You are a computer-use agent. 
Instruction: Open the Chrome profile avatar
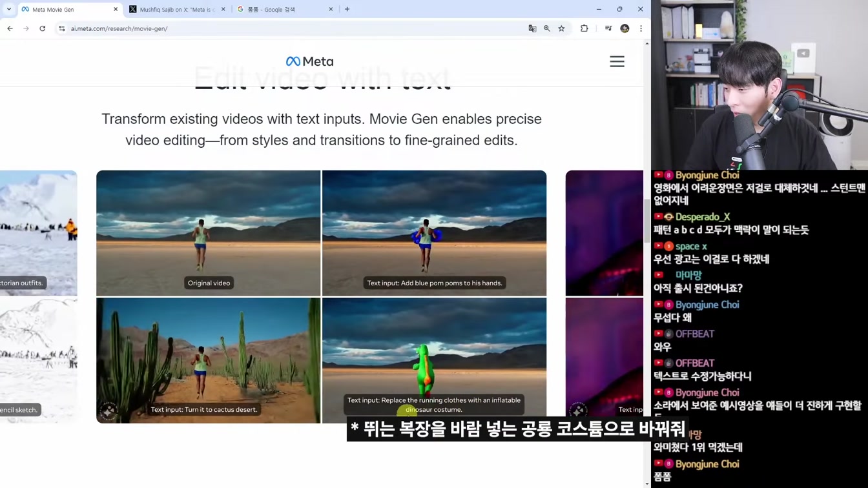coord(625,28)
